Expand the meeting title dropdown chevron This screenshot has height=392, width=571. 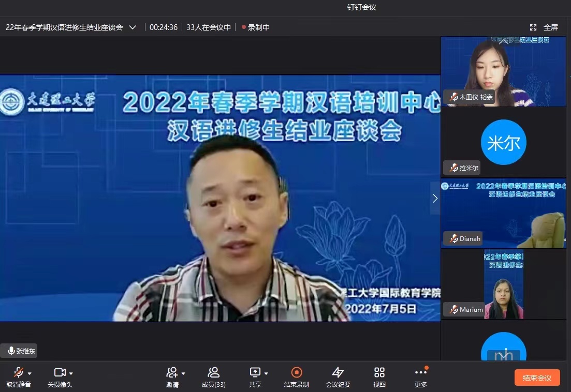133,27
